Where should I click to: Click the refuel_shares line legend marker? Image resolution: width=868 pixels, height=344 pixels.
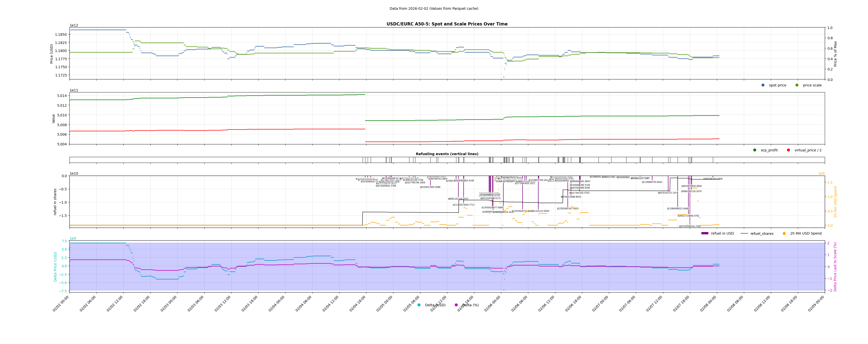tap(744, 234)
